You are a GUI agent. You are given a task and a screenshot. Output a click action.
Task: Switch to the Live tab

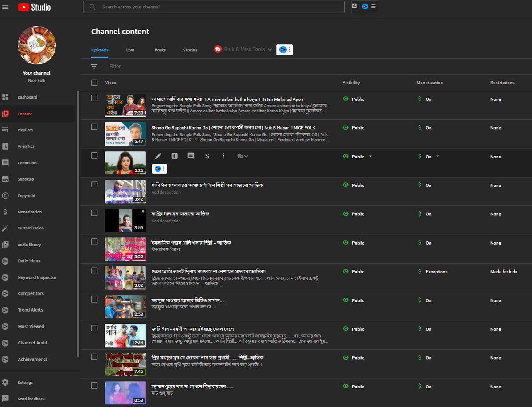tap(130, 50)
